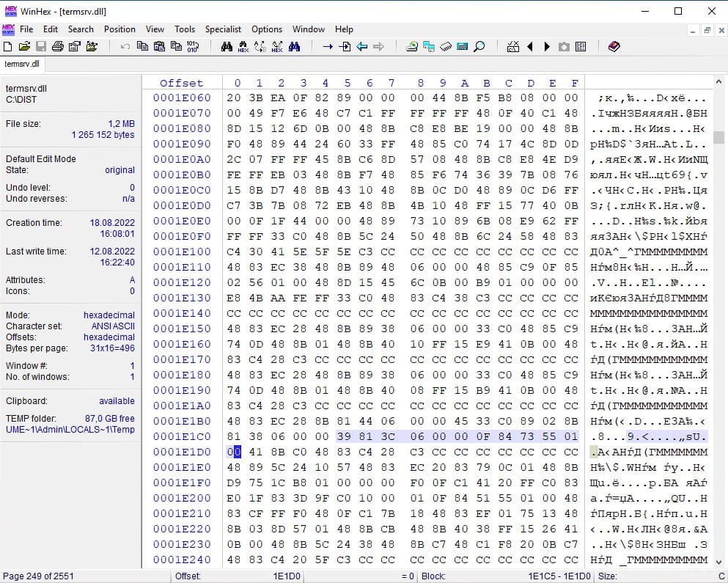Click the black right triangle Next icon
The image size is (728, 583).
[547, 46]
